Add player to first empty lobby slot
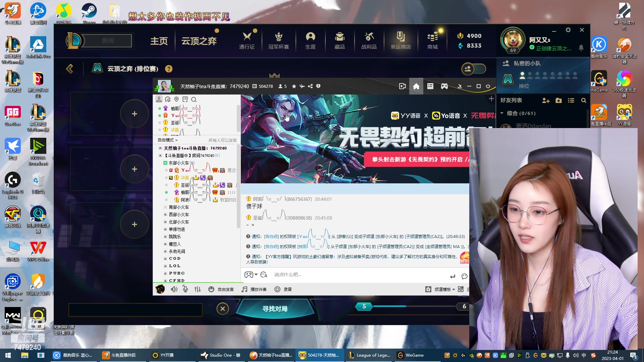The height and width of the screenshot is (362, 644). point(135,114)
